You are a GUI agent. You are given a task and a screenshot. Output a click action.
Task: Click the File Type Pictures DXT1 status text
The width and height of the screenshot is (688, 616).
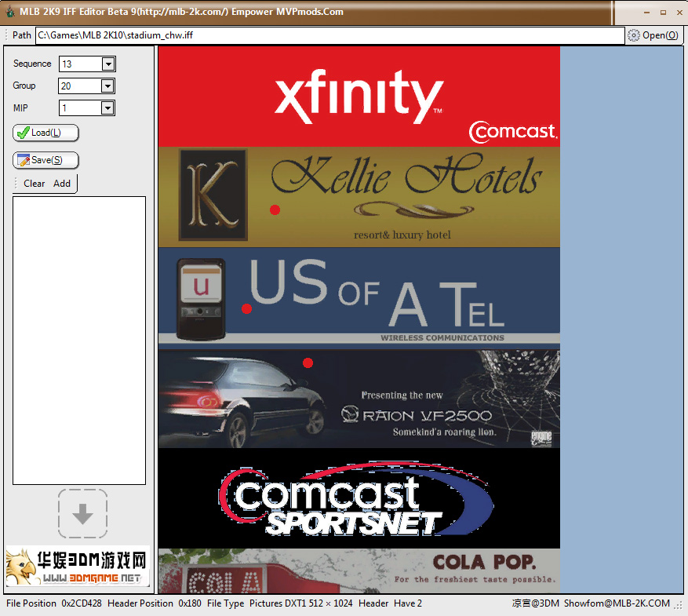click(x=279, y=603)
